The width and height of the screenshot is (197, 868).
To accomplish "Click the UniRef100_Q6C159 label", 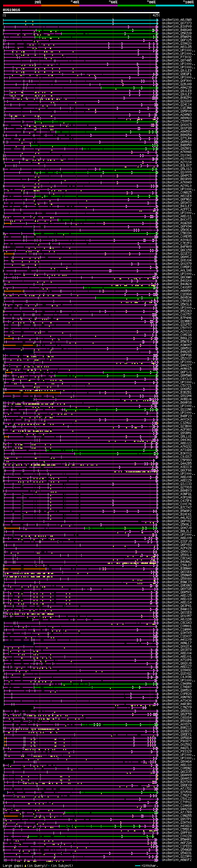I will tap(177, 250).
